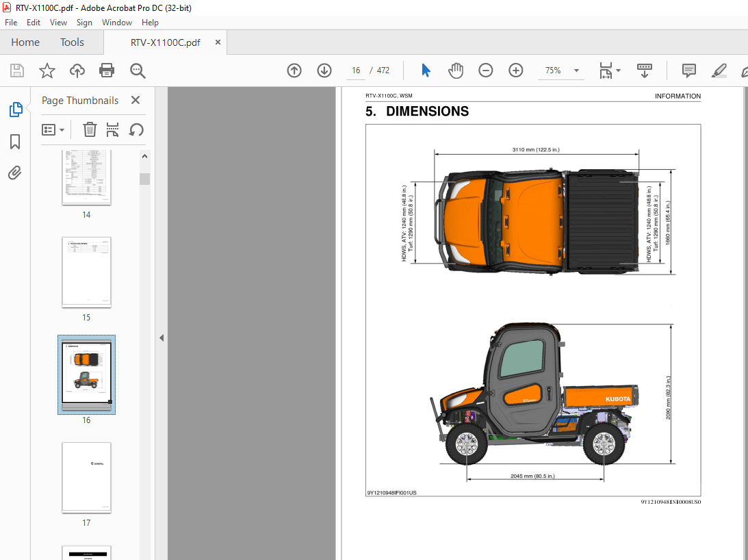Print the document with printer icon
This screenshot has width=748, height=560.
click(106, 71)
